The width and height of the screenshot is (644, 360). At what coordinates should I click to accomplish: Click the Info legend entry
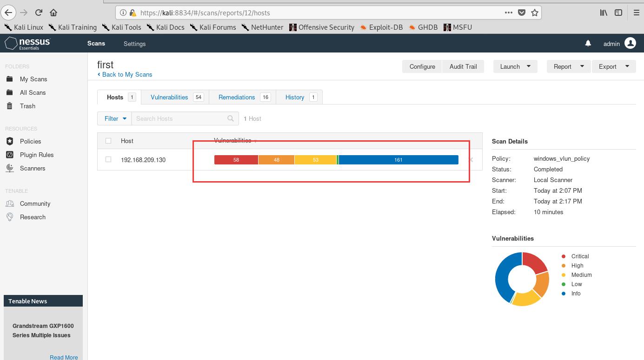pos(571,294)
